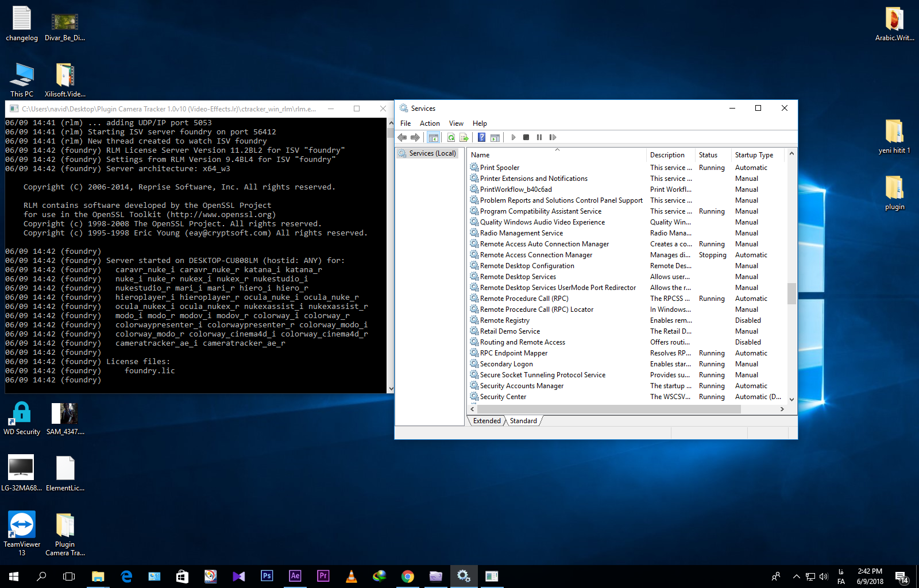The width and height of the screenshot is (919, 588).
Task: Open the Action menu in Services
Action: (x=430, y=123)
